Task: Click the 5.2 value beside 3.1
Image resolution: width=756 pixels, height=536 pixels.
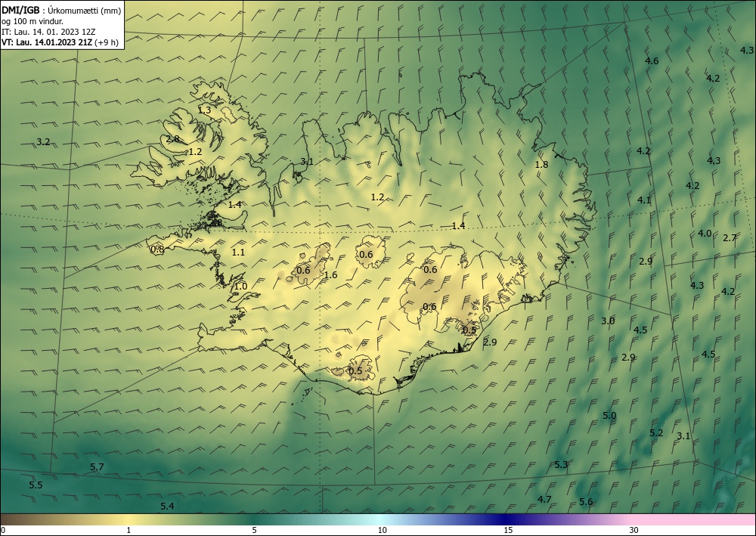Action: (x=656, y=433)
